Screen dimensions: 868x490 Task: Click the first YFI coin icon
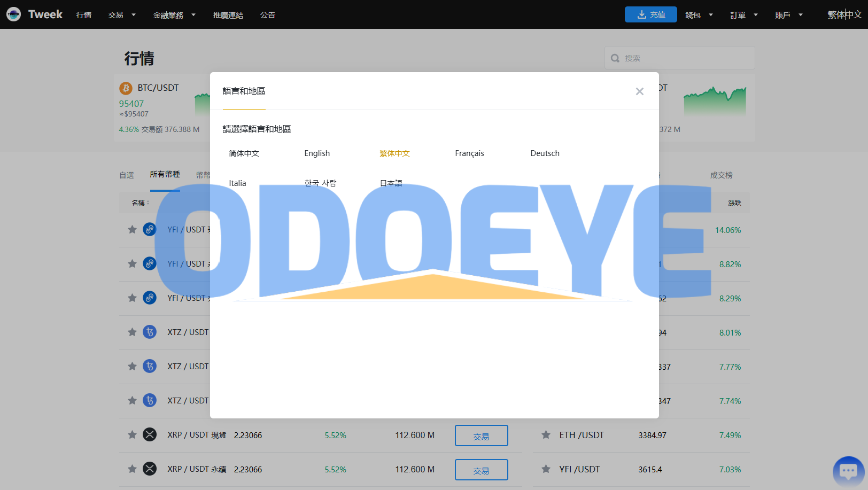tap(150, 230)
